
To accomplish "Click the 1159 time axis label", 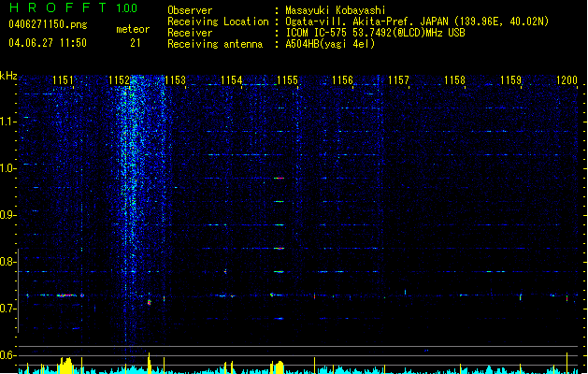I will click(511, 80).
